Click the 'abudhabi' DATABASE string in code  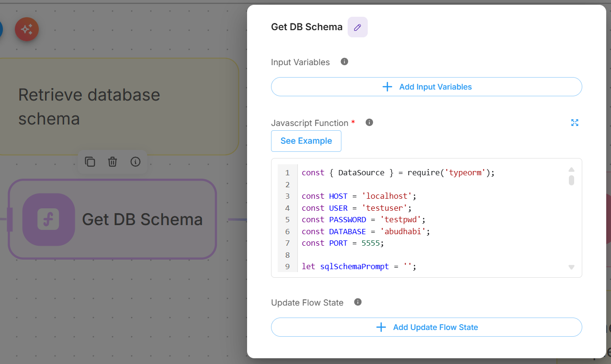pyautogui.click(x=404, y=231)
